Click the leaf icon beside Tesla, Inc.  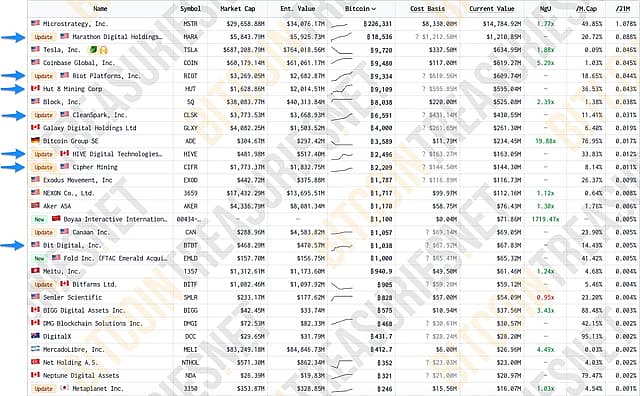point(93,50)
